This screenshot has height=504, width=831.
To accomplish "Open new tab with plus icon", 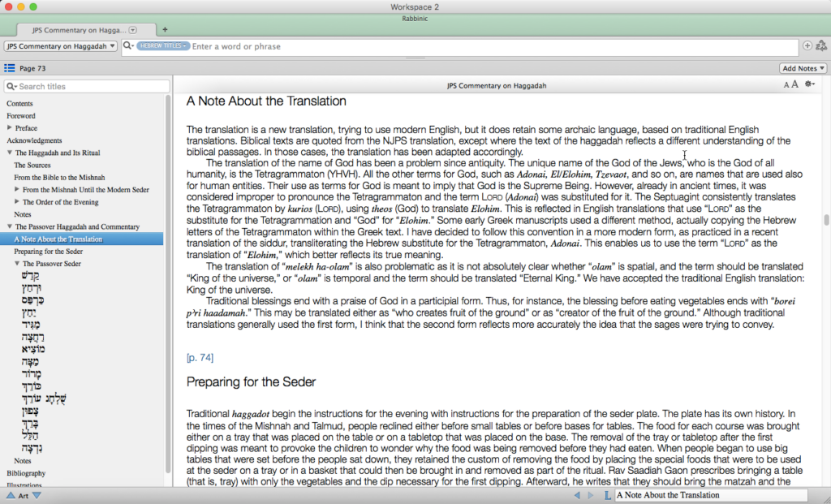I will tap(165, 30).
